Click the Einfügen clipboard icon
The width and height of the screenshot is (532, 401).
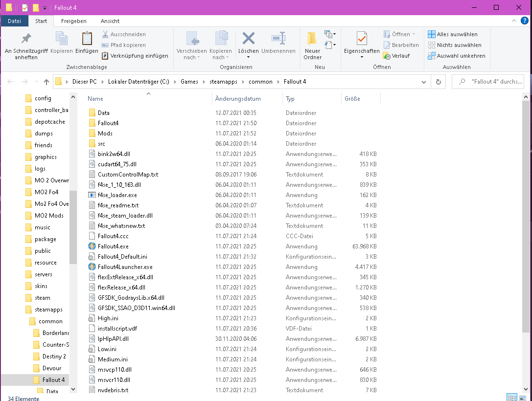coord(87,43)
